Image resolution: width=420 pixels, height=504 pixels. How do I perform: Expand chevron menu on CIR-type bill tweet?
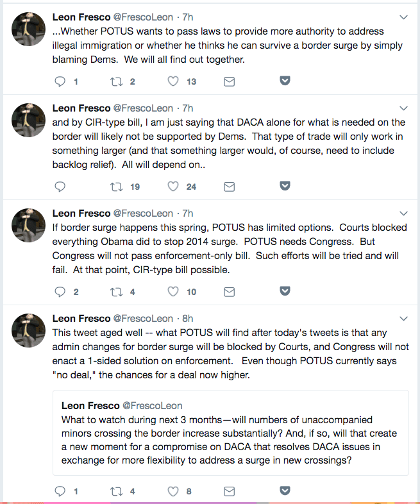click(x=403, y=108)
